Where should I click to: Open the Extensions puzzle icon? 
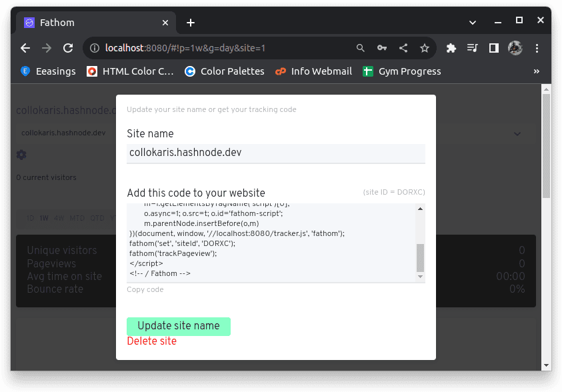pyautogui.click(x=451, y=48)
